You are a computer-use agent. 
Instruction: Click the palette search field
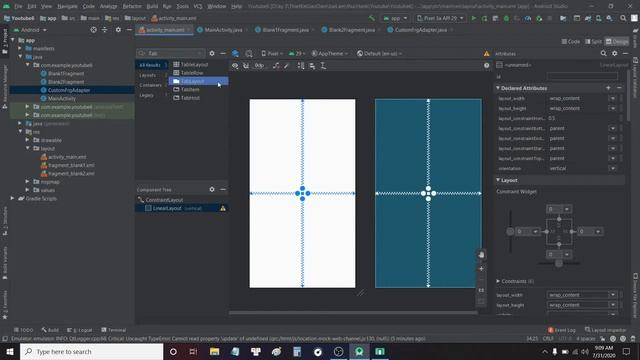[x=171, y=53]
